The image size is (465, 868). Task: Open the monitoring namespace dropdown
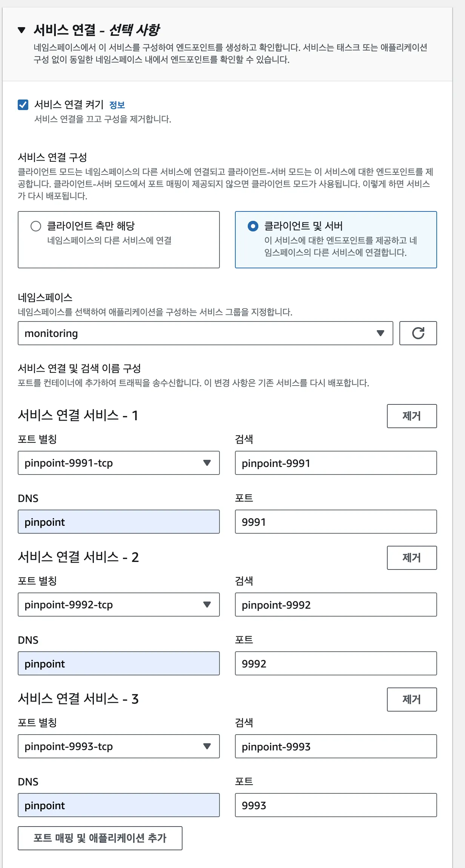[205, 333]
